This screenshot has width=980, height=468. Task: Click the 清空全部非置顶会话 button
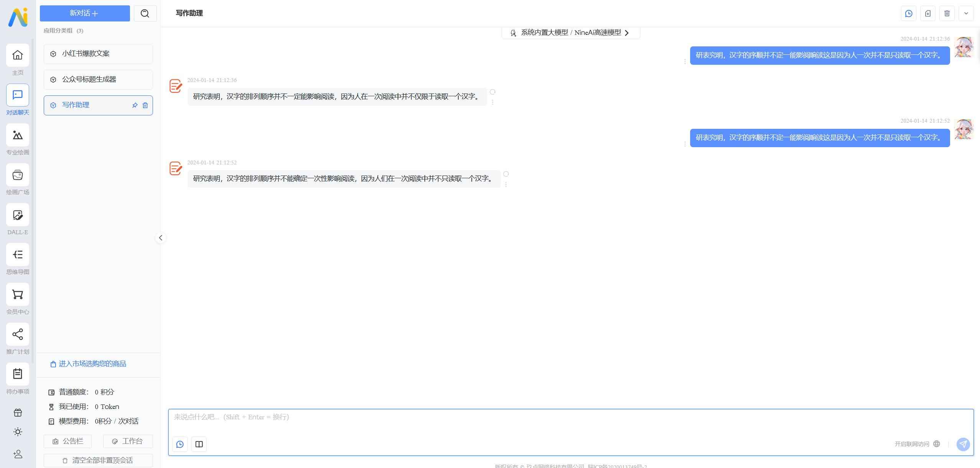tap(98, 460)
